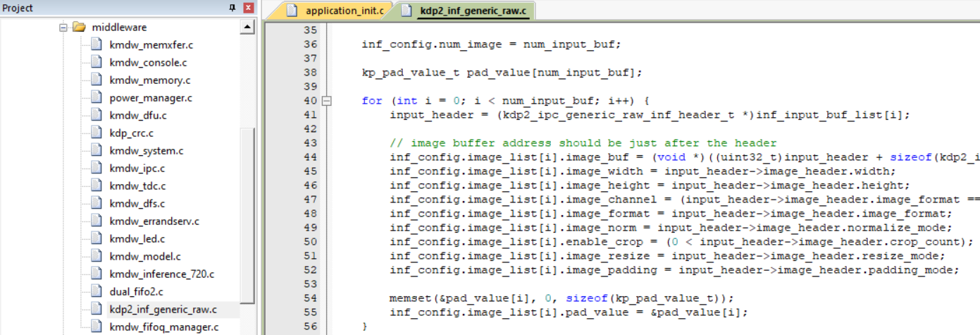Click the file icon beside kmdw_inference_720.c
The height and width of the screenshot is (335, 980).
[x=97, y=274]
